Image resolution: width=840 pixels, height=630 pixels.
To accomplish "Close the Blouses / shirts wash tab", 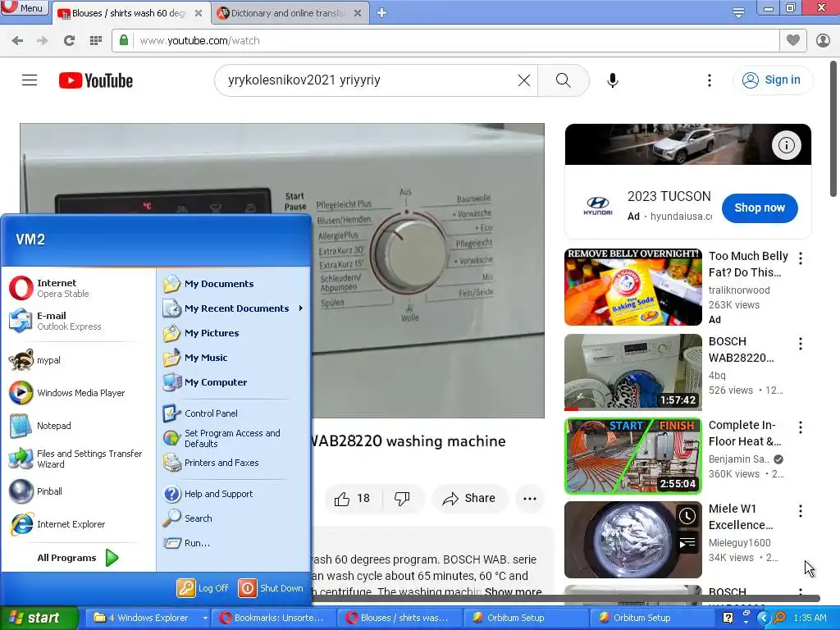I will tap(199, 13).
